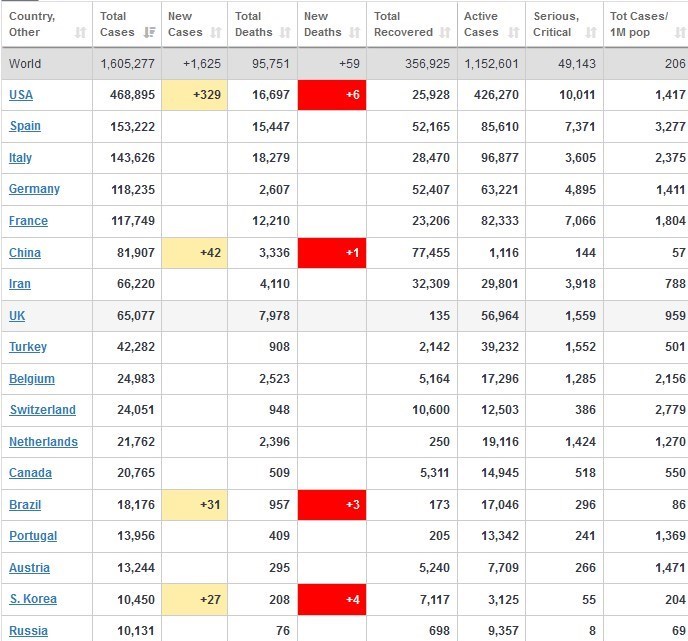Select USA new cases +329 cell

tap(195, 95)
